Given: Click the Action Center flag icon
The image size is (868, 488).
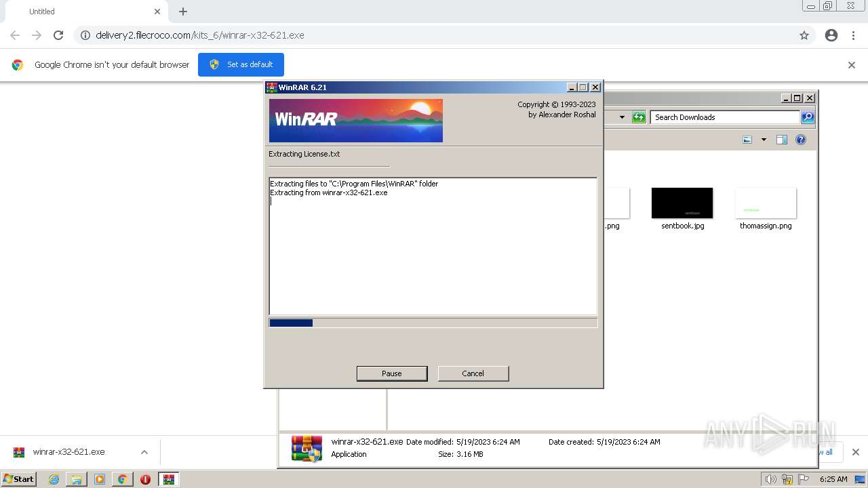Looking at the screenshot, I should (804, 479).
